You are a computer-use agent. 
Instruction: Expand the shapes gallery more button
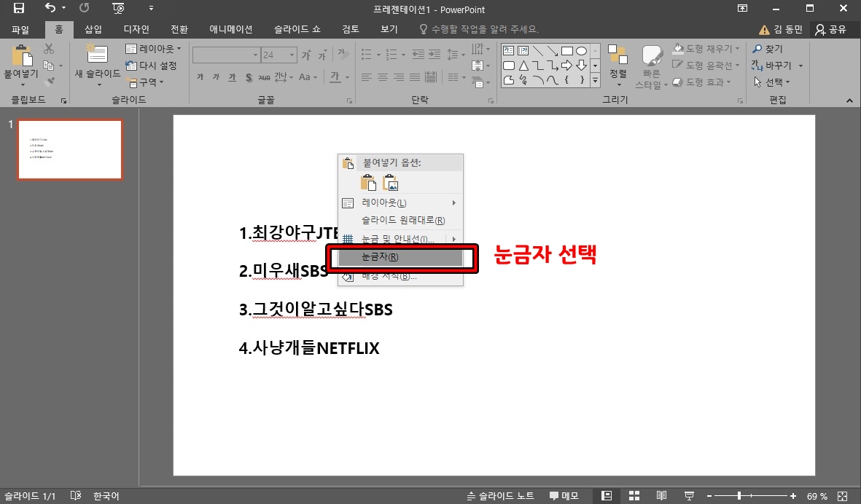click(595, 80)
